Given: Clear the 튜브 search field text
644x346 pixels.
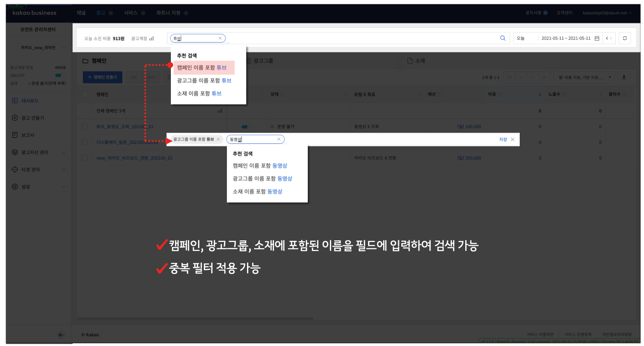Looking at the screenshot, I should coord(220,38).
